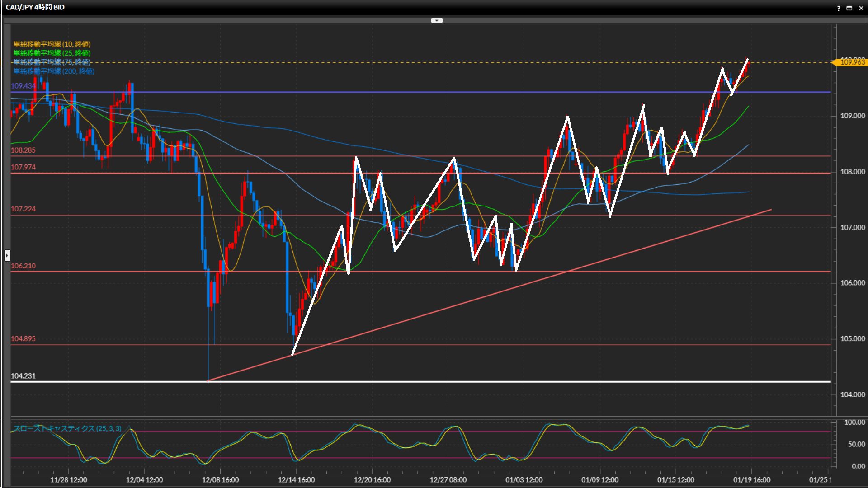The width and height of the screenshot is (868, 488).
Task: Select the 75-period moving average label
Action: 52,62
